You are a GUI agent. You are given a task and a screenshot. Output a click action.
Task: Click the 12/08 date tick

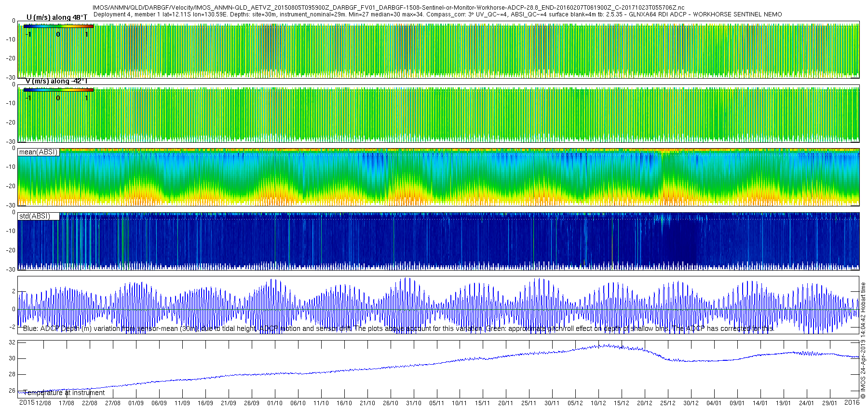point(43,403)
